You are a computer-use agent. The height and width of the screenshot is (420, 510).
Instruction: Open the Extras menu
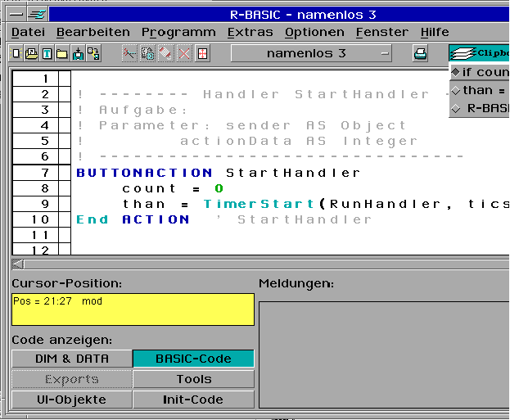[x=250, y=32]
